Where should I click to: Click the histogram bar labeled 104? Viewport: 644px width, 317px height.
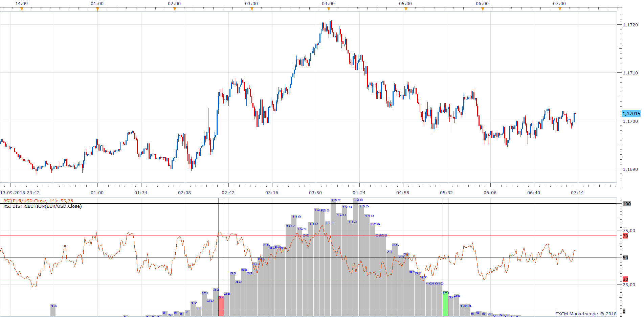pos(300,272)
